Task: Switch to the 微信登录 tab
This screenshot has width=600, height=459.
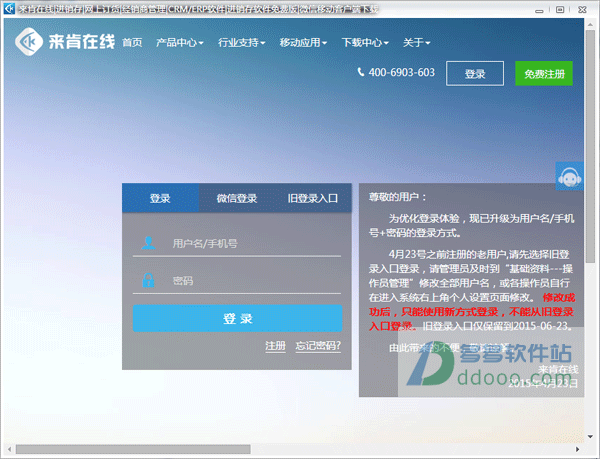Action: (x=237, y=198)
